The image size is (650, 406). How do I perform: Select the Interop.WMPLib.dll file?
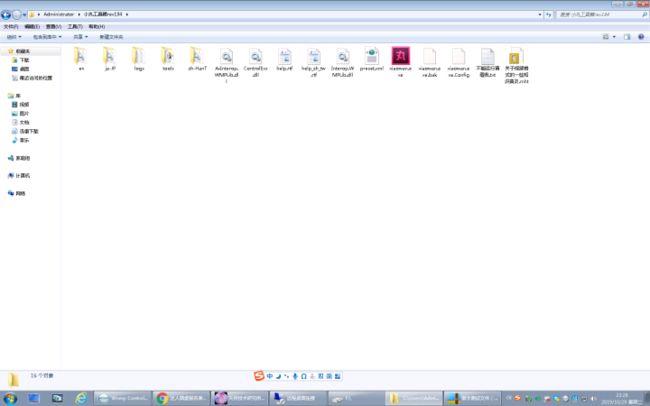tap(342, 63)
